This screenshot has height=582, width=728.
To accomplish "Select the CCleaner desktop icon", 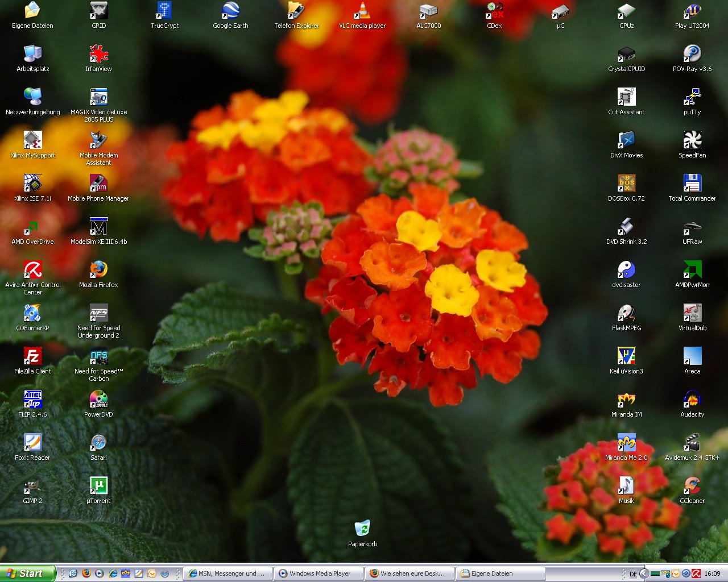I will click(692, 486).
